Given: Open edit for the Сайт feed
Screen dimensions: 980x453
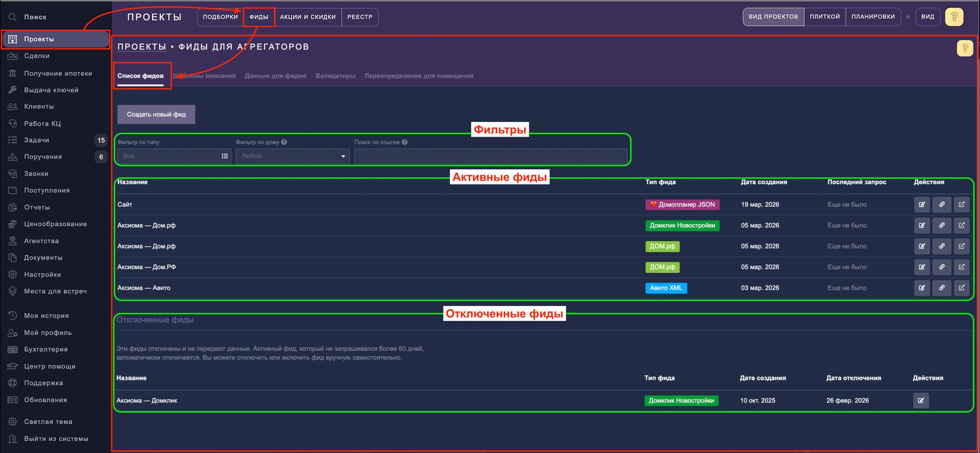Looking at the screenshot, I should 922,205.
